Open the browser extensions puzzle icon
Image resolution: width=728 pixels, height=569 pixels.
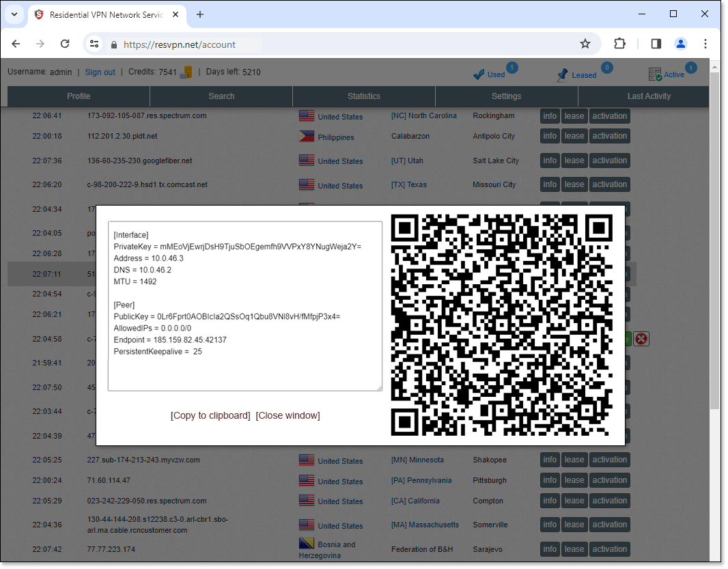click(x=619, y=44)
